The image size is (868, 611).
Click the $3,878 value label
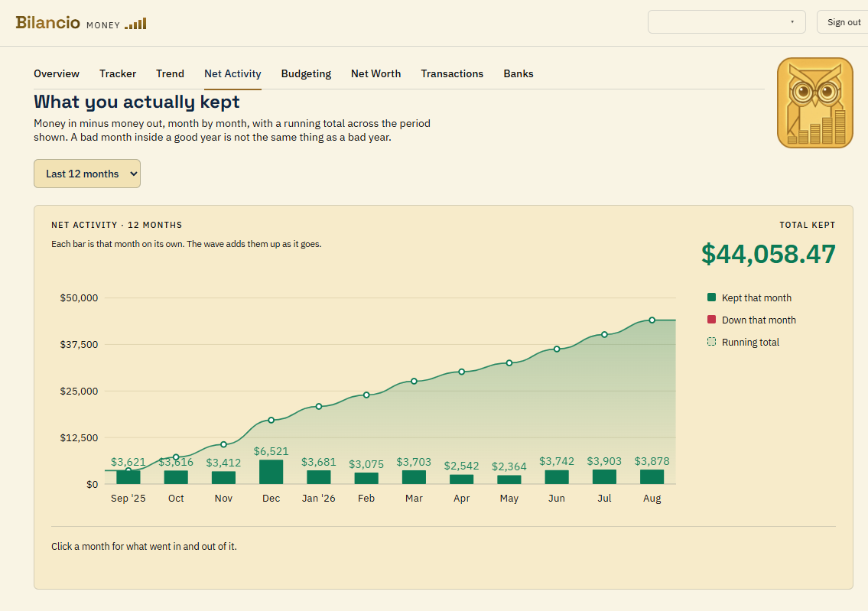[x=652, y=461]
